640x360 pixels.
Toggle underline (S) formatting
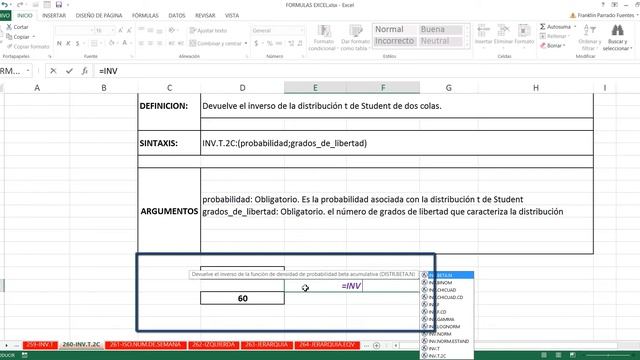tap(77, 43)
